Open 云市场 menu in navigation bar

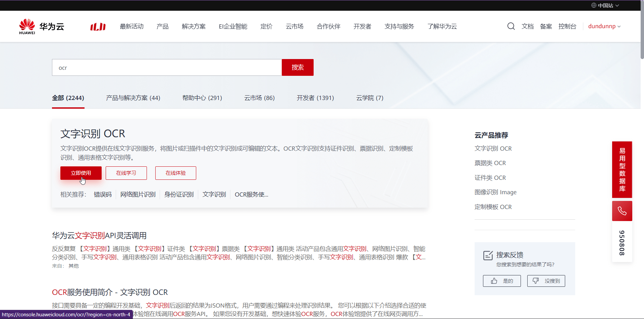click(x=295, y=26)
